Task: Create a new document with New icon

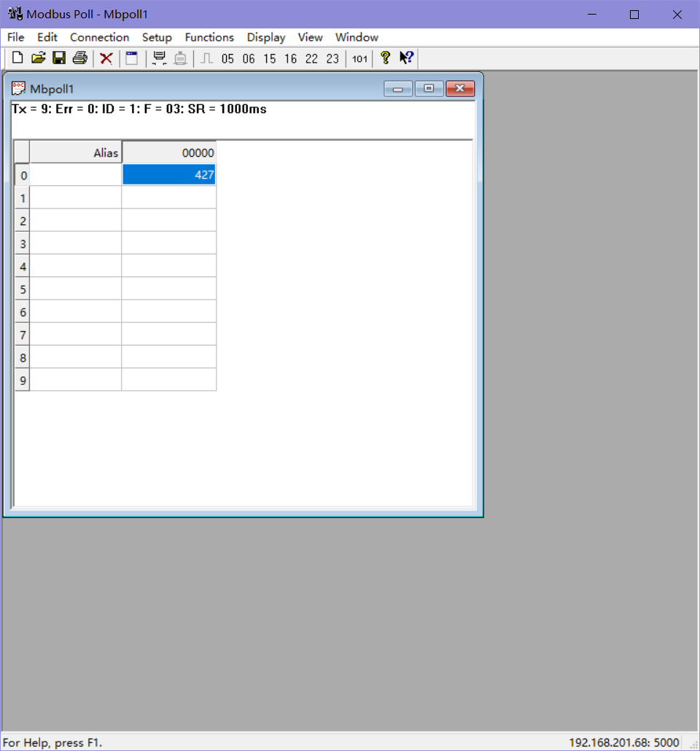Action: tap(17, 58)
